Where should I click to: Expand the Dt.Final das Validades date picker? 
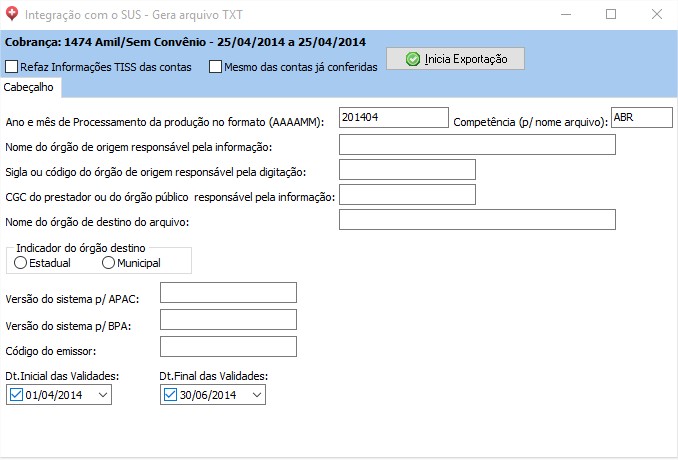(x=256, y=395)
